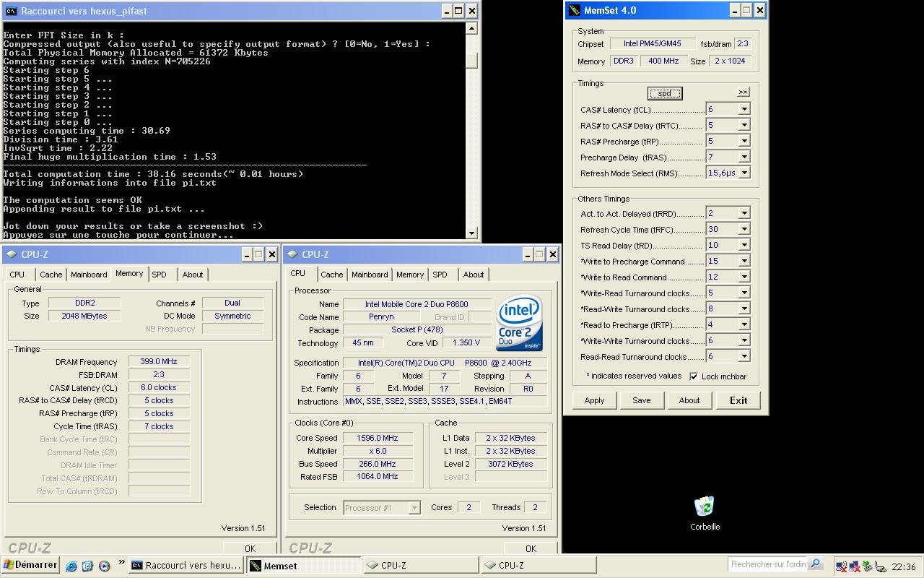Click the Core Speed 1596.0 MHz value

pos(378,438)
